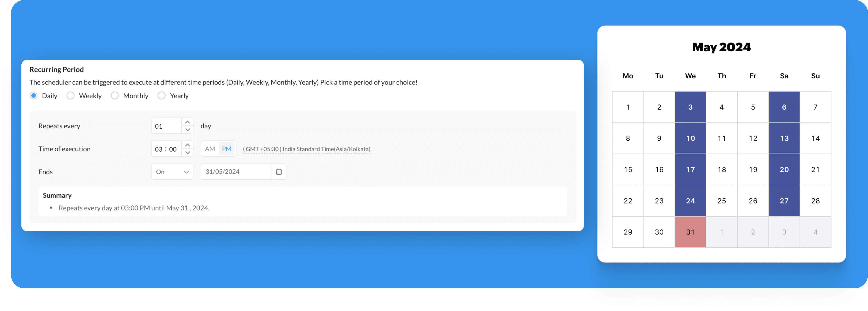Screen dimensions: 868x311
Task: Click the Yearly radio button option
Action: point(162,96)
